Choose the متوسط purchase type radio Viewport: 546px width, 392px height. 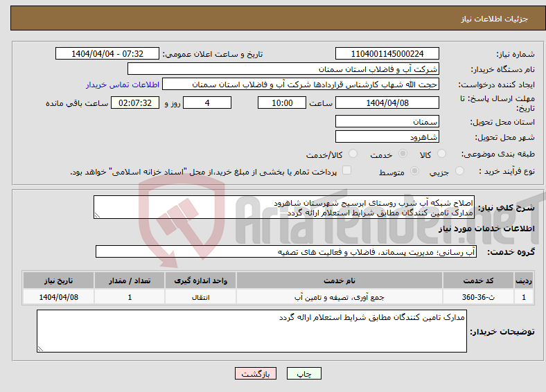click(x=414, y=171)
